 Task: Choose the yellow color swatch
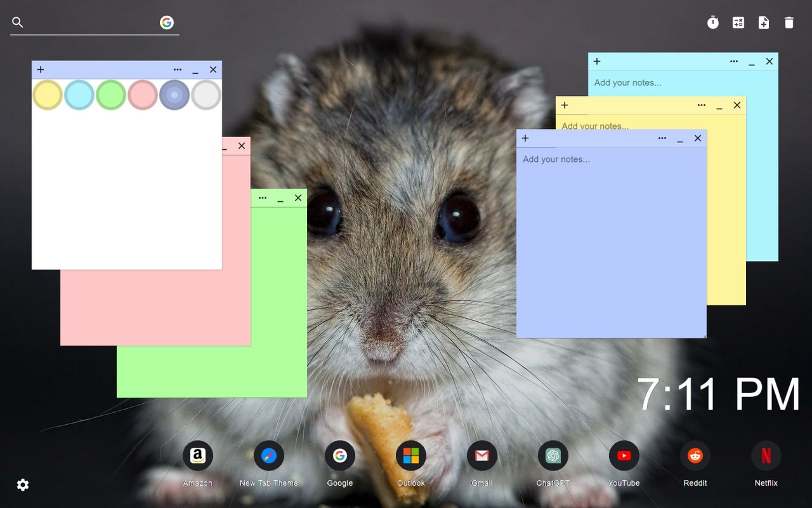(48, 95)
